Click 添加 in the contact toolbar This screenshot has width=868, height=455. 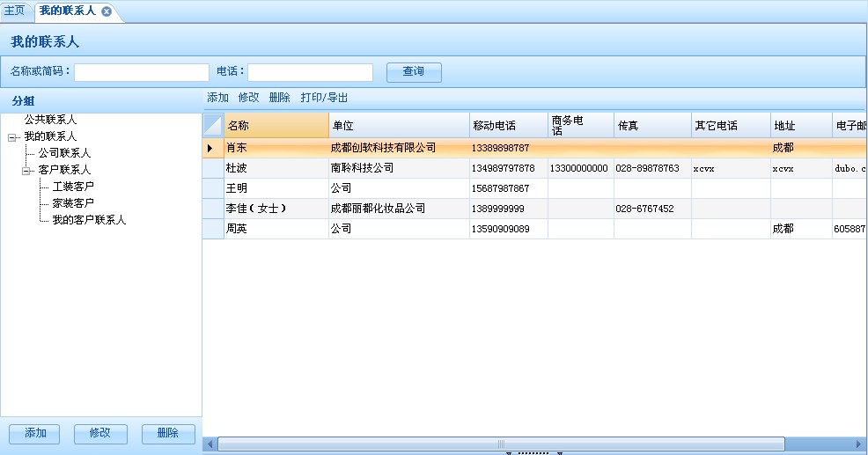coord(217,98)
